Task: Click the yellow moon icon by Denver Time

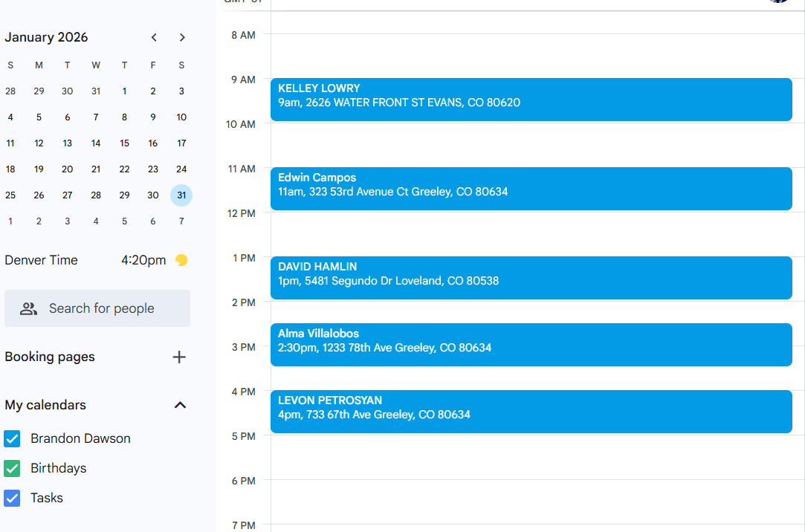Action: (x=181, y=260)
